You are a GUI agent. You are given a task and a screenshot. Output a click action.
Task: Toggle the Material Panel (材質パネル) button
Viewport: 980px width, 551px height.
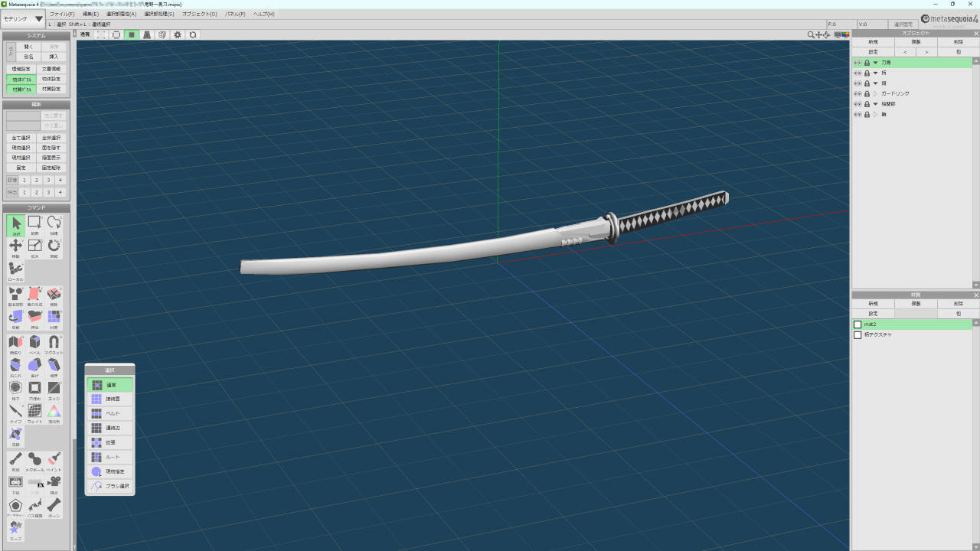(21, 89)
